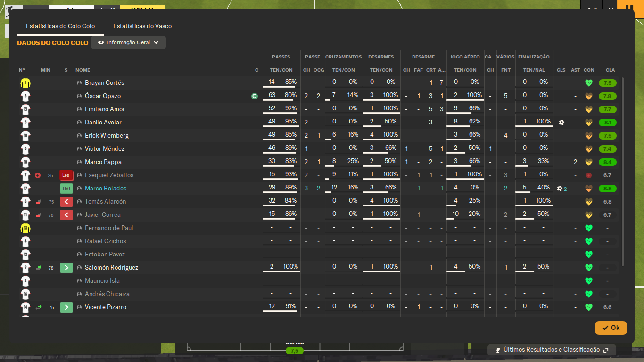Click the red Les injury badge

pyautogui.click(x=66, y=175)
